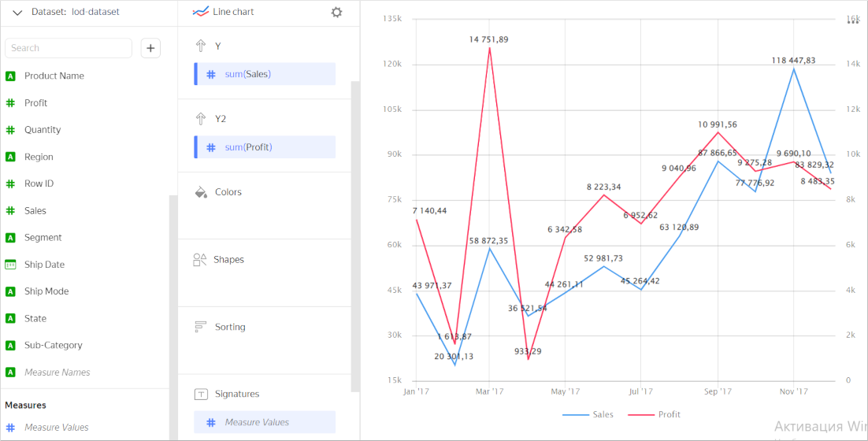The height and width of the screenshot is (441, 868).
Task: Click the hash icon next to Quantity
Action: point(11,130)
